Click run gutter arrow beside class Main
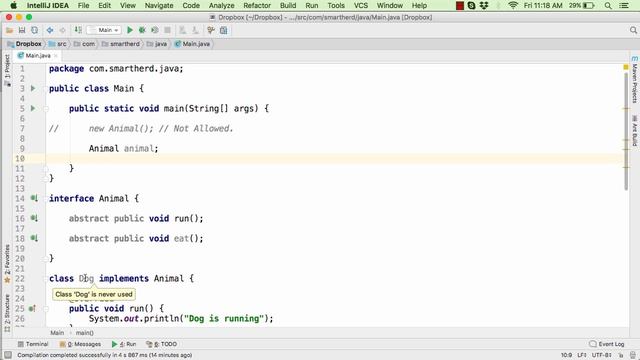The width and height of the screenshot is (640, 360). 33,88
